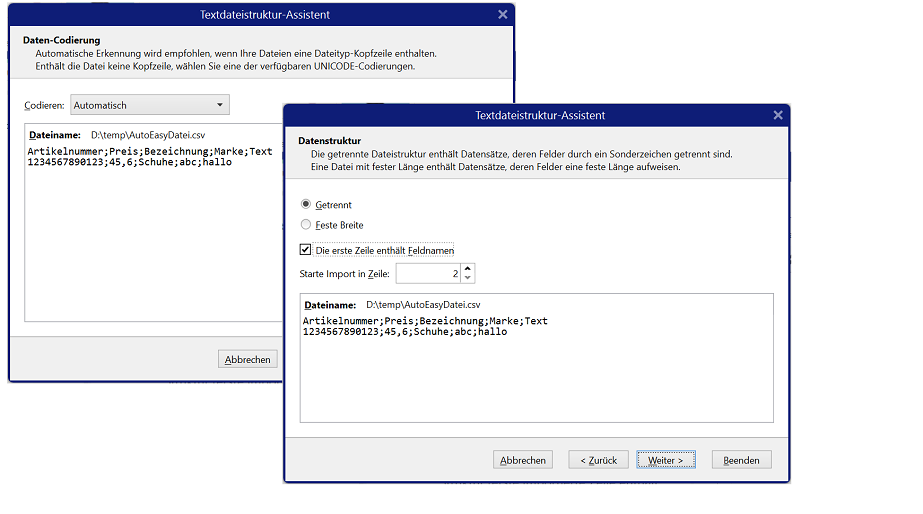The image size is (923, 514).
Task: Uncheck 'Die erste Zeile enthält Feldnamen'
Action: (306, 250)
